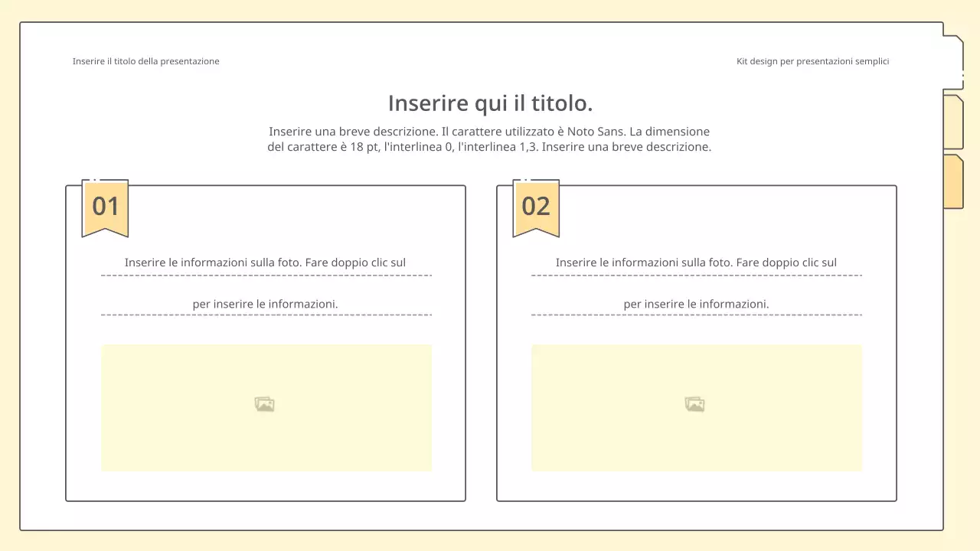Open the darker bottom folder tab on the right edge
This screenshot has height=551, width=980.
954,182
